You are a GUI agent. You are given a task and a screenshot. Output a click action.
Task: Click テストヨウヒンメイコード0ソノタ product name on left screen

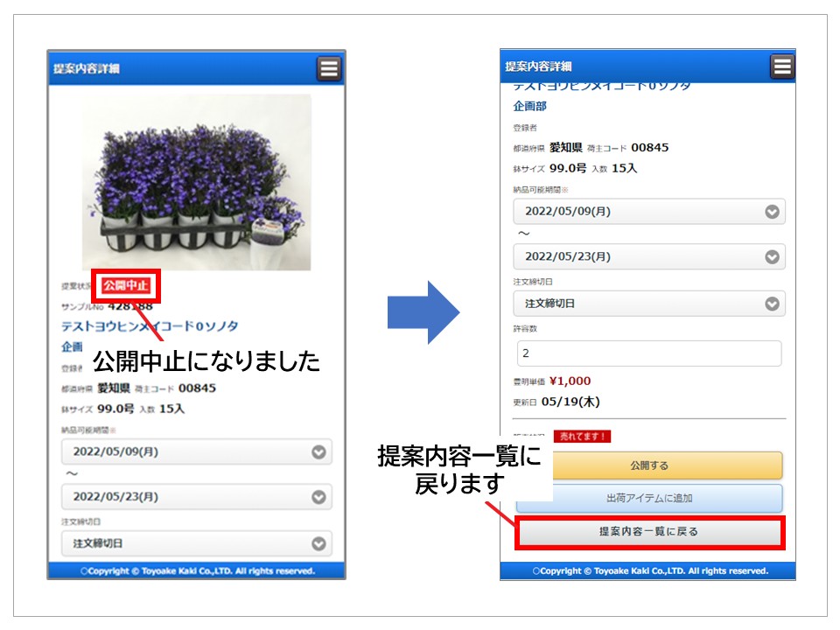[150, 326]
